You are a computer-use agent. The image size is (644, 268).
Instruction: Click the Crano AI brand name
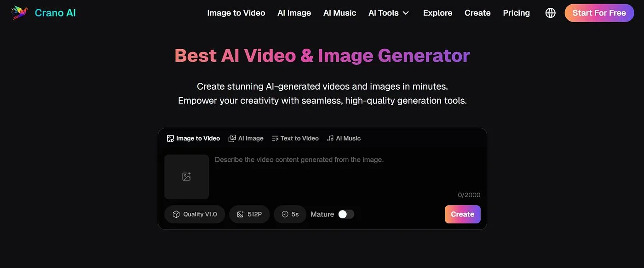pyautogui.click(x=55, y=13)
